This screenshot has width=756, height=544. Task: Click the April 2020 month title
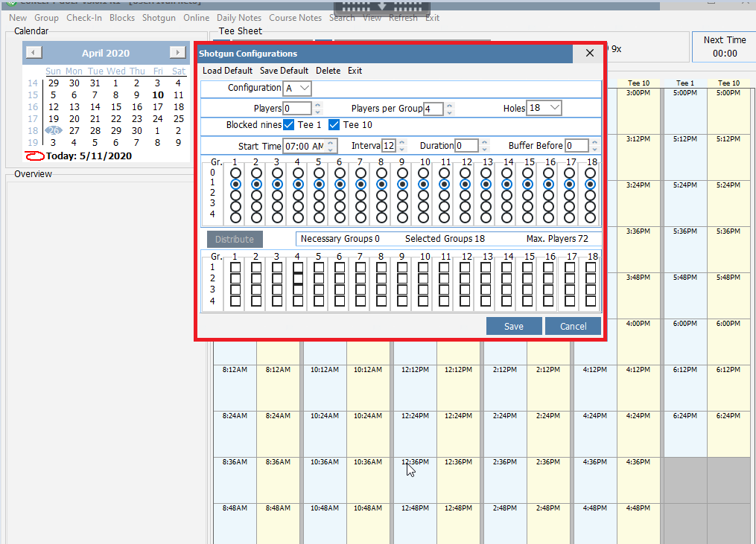[x=106, y=53]
